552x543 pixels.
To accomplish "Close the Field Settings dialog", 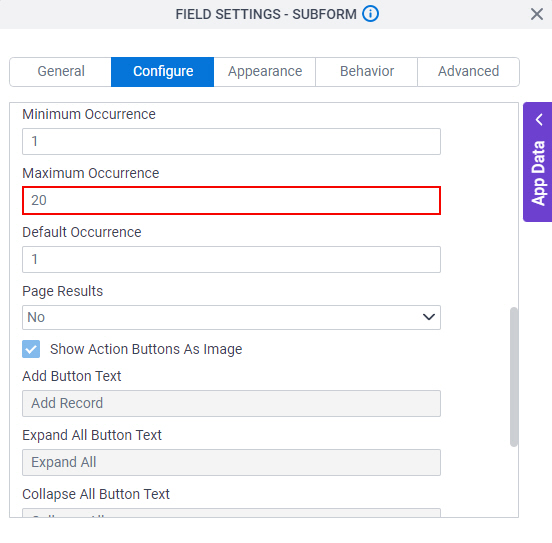I will pos(537,14).
